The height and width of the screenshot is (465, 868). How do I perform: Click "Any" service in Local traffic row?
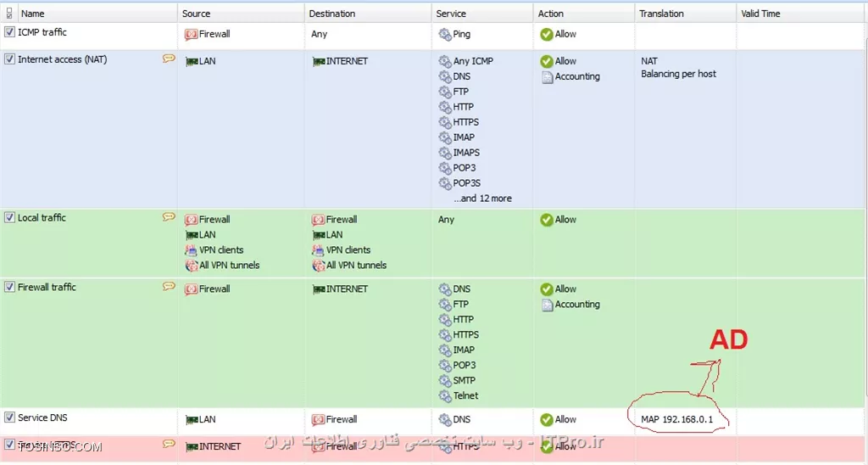tap(446, 220)
